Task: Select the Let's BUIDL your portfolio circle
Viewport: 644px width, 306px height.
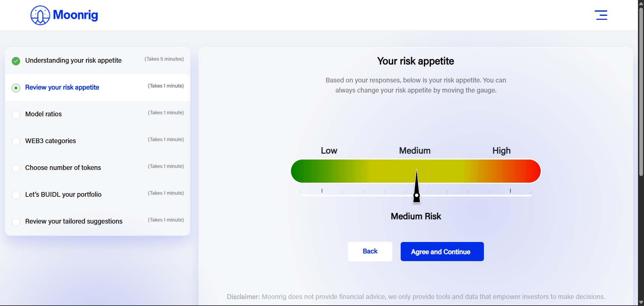Action: pyautogui.click(x=16, y=195)
